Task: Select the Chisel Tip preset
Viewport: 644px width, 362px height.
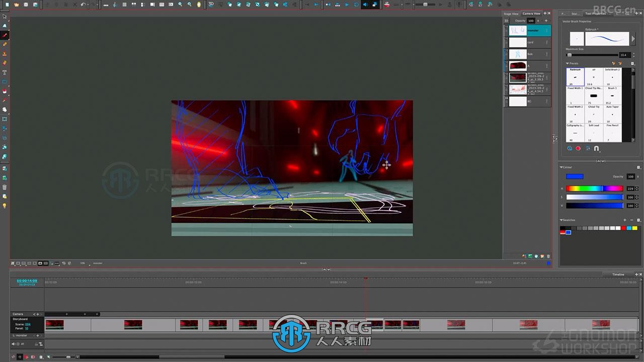Action: [594, 114]
